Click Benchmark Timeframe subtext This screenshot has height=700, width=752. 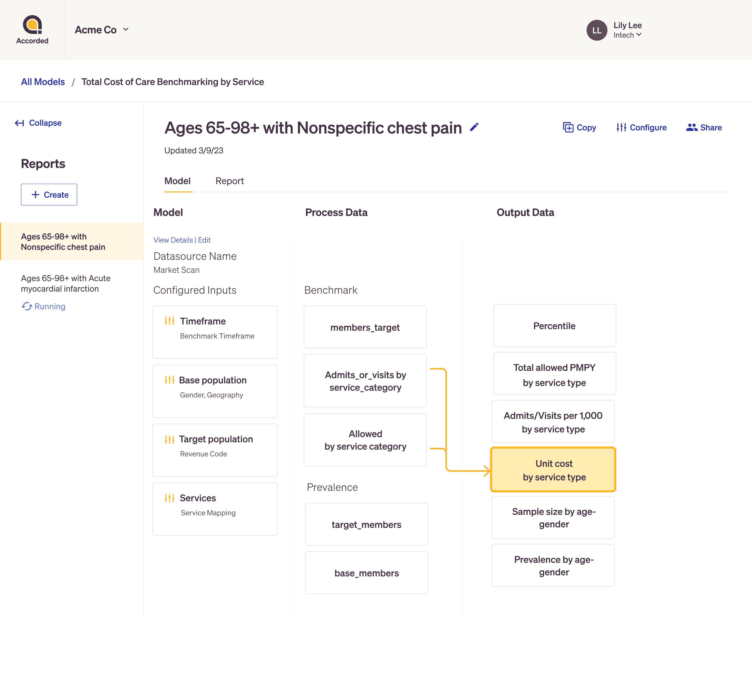click(x=217, y=336)
